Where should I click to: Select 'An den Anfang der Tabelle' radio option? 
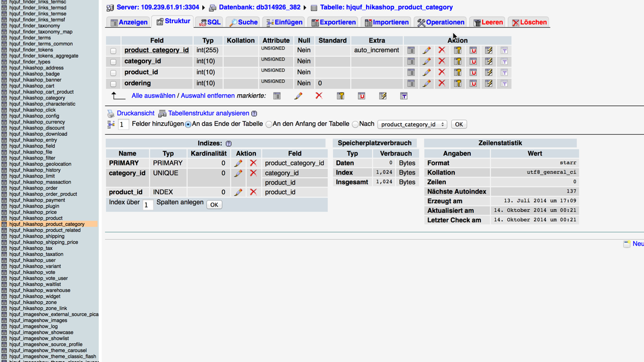point(269,124)
